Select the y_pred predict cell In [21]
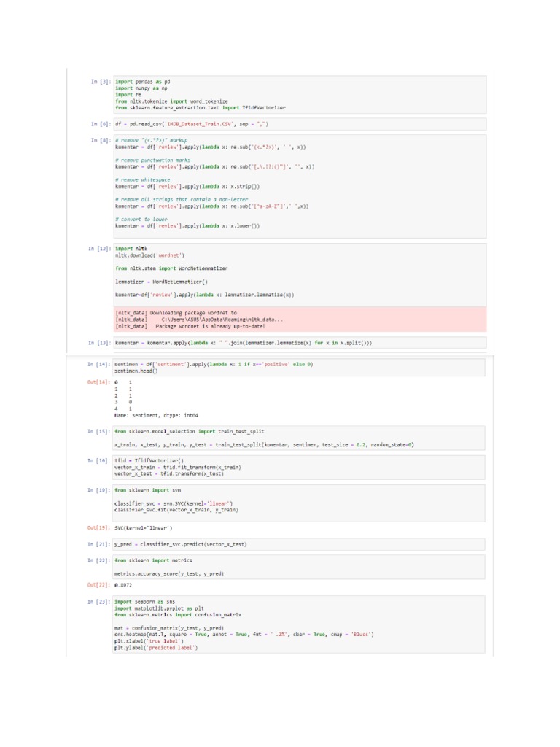Image resolution: width=560 pixels, height=747 pixels. 299,544
